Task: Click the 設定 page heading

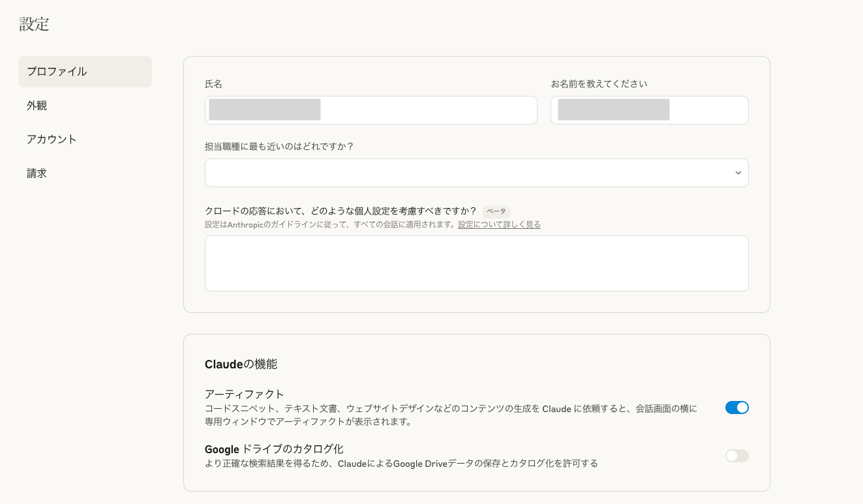Action: coord(34,24)
